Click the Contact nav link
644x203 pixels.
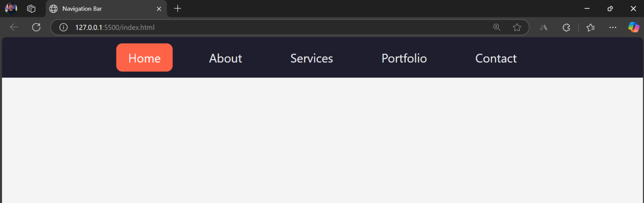[x=496, y=58]
